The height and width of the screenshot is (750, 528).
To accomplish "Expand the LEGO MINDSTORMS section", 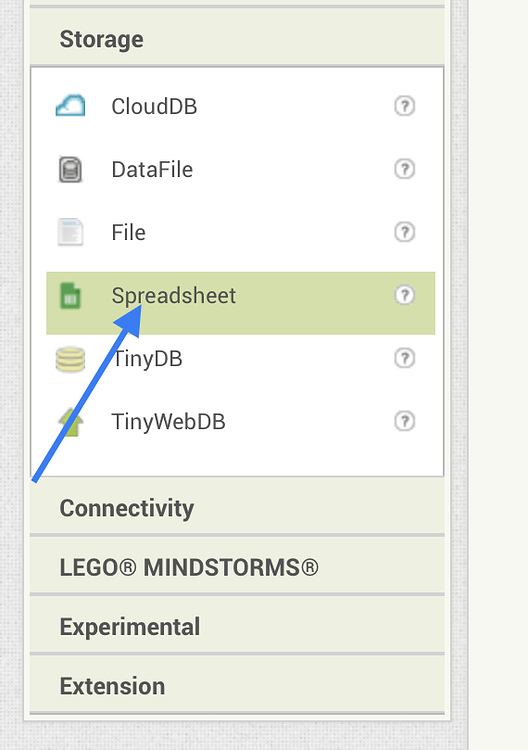I will [x=237, y=567].
